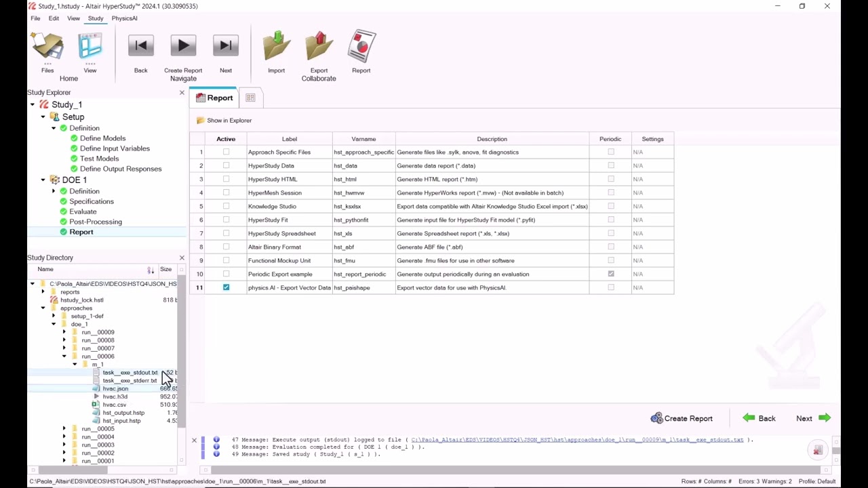Select the hst_input.hstp file
The height and width of the screenshot is (488, 868).
tap(121, 421)
